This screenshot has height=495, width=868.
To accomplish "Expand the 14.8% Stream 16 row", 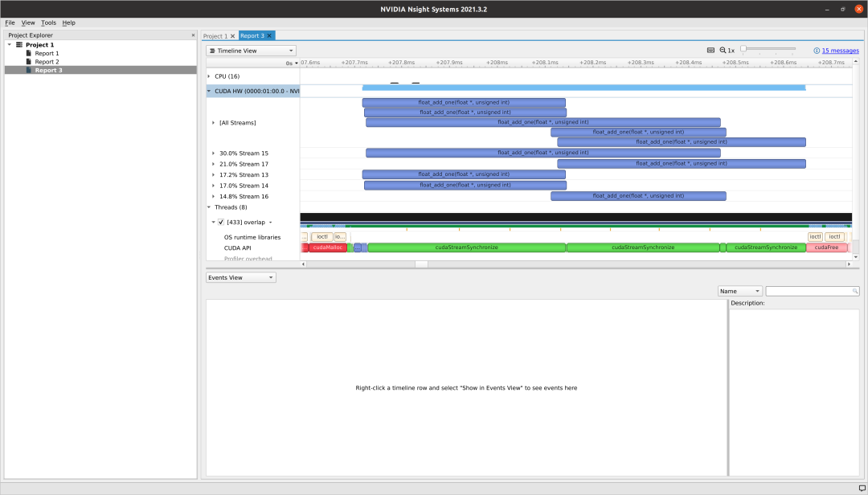I will click(x=213, y=197).
